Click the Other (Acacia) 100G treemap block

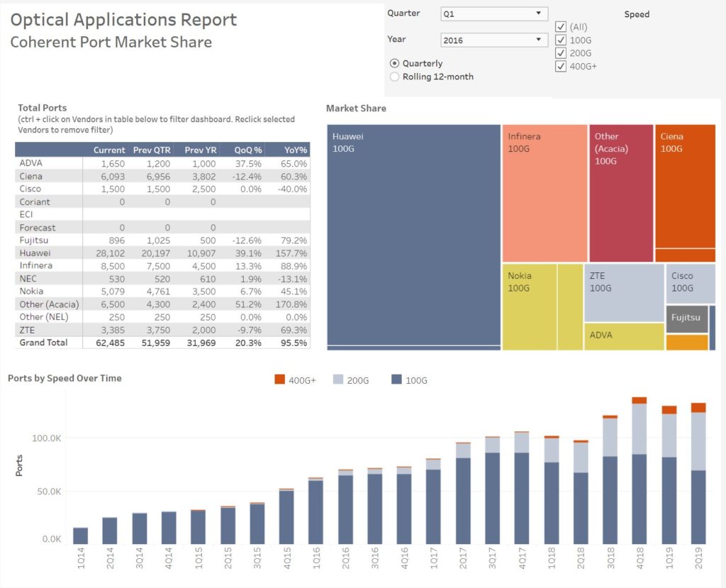[621, 193]
